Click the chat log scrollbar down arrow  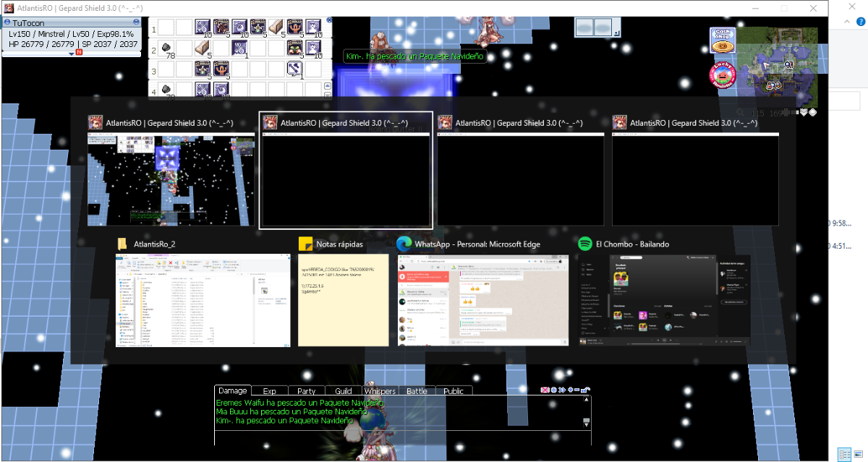pyautogui.click(x=587, y=422)
